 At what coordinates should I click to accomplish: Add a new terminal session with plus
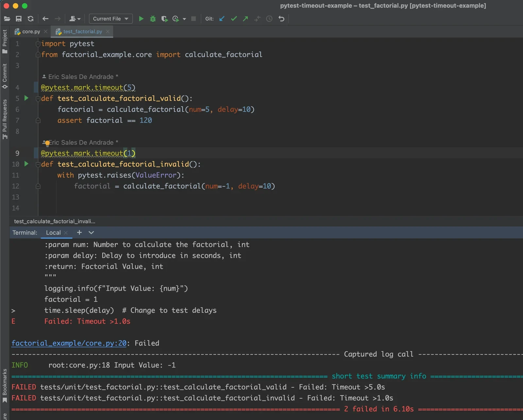click(x=79, y=232)
